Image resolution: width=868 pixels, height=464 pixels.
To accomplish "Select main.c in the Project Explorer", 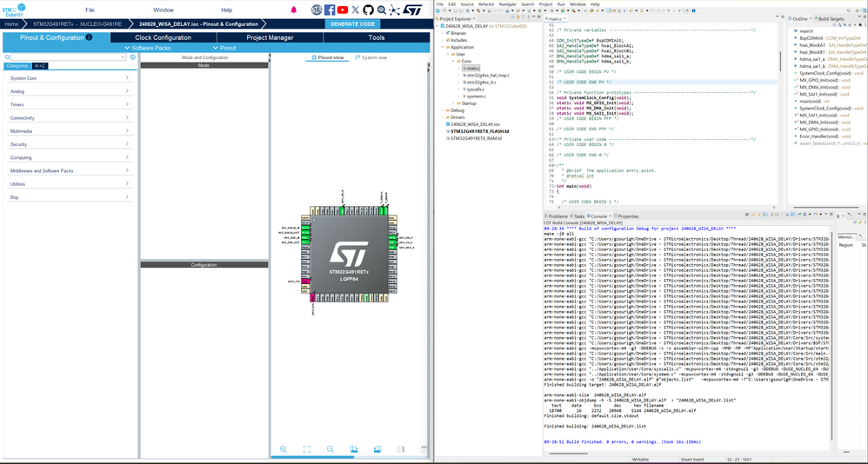I will pos(472,68).
